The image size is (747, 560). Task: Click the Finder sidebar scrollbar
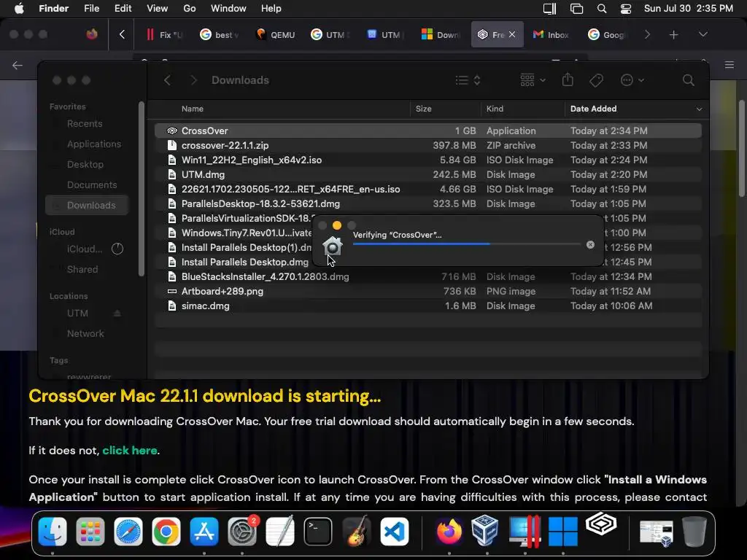tap(141, 189)
